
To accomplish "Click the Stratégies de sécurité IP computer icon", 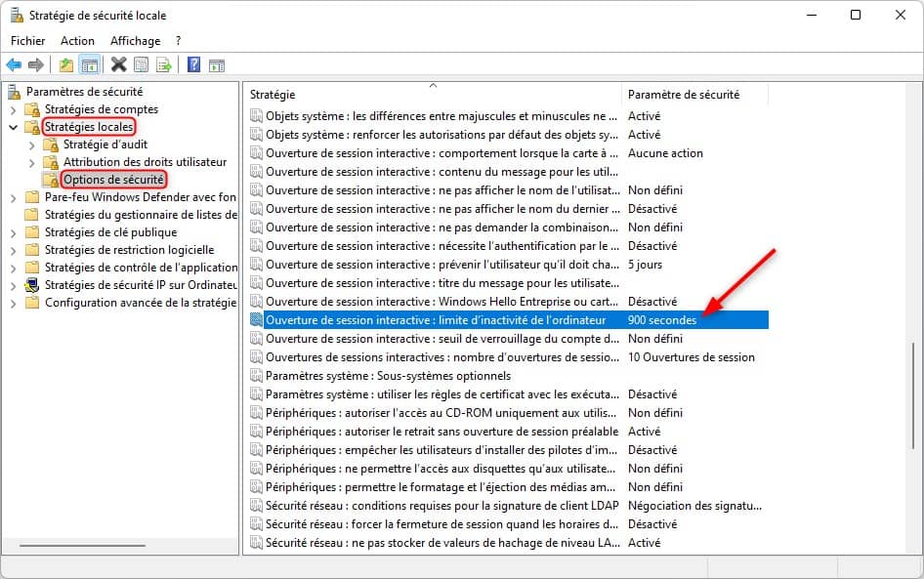I will coord(32,285).
